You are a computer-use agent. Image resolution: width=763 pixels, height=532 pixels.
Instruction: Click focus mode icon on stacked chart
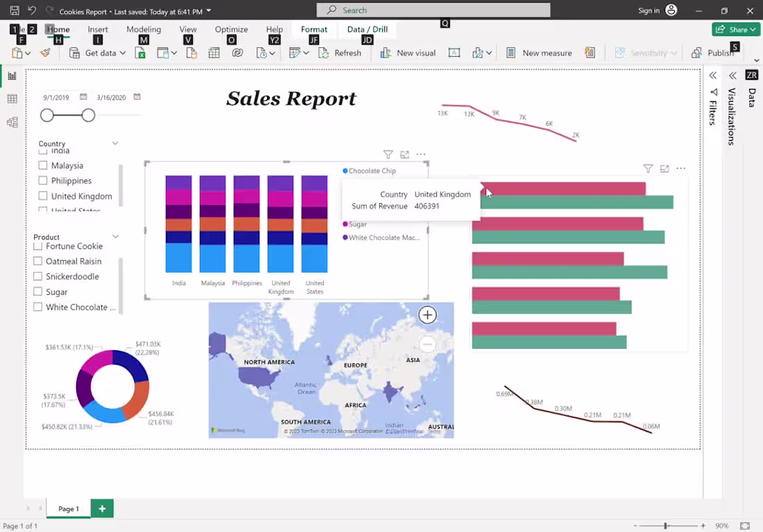(x=404, y=155)
